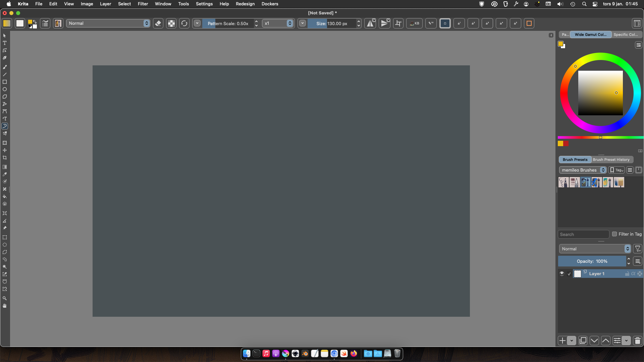Select the Text tool in toolbox
Screen dimensions: 644x362
point(5,43)
